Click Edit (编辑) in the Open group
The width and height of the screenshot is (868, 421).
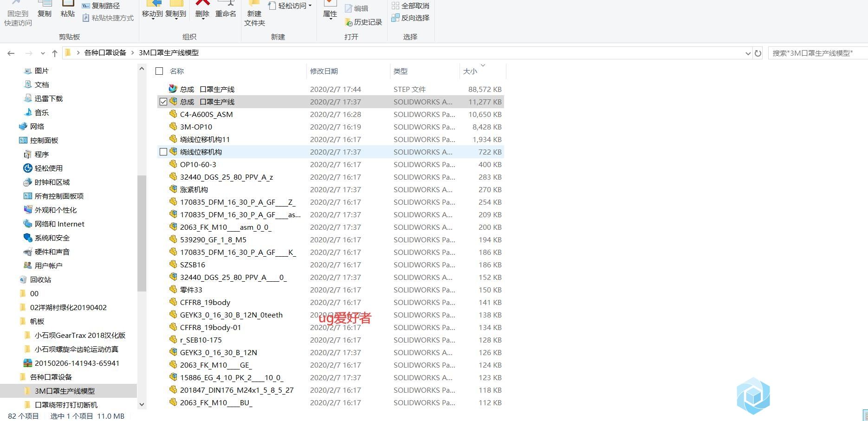(356, 8)
